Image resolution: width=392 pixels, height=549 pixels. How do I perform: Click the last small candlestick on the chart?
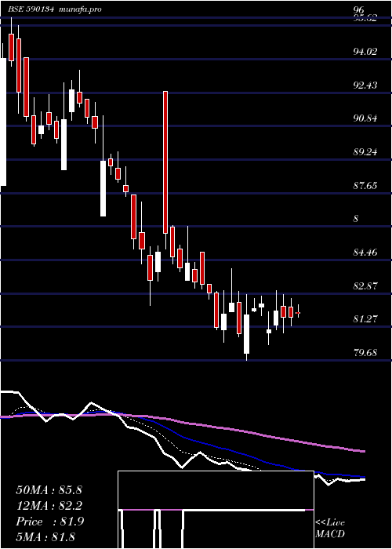298,312
